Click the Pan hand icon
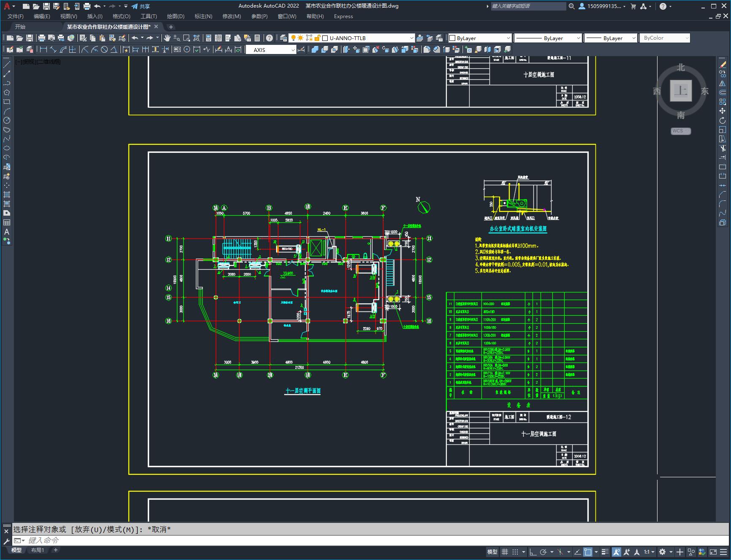This screenshot has width=731, height=560. pos(167,38)
